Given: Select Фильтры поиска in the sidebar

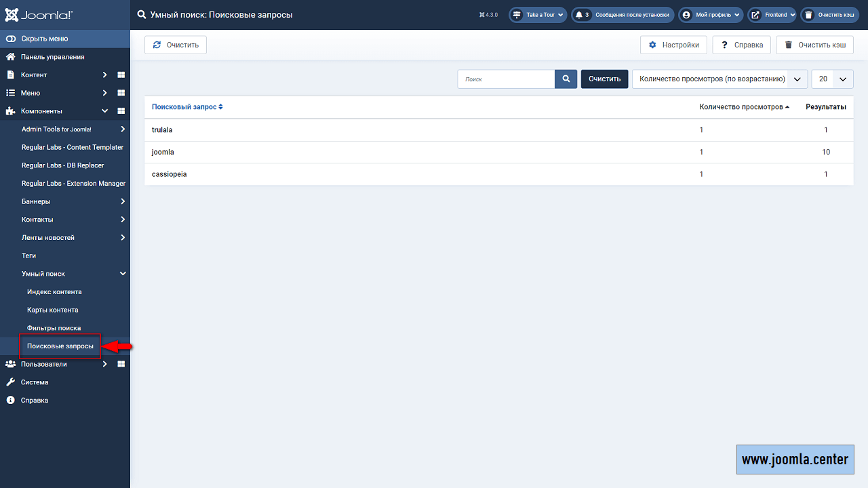Looking at the screenshot, I should point(54,328).
